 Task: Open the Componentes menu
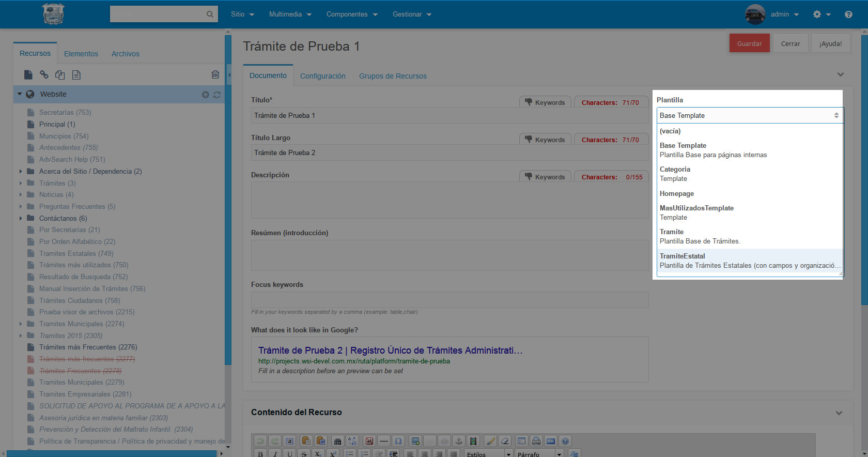(x=352, y=14)
